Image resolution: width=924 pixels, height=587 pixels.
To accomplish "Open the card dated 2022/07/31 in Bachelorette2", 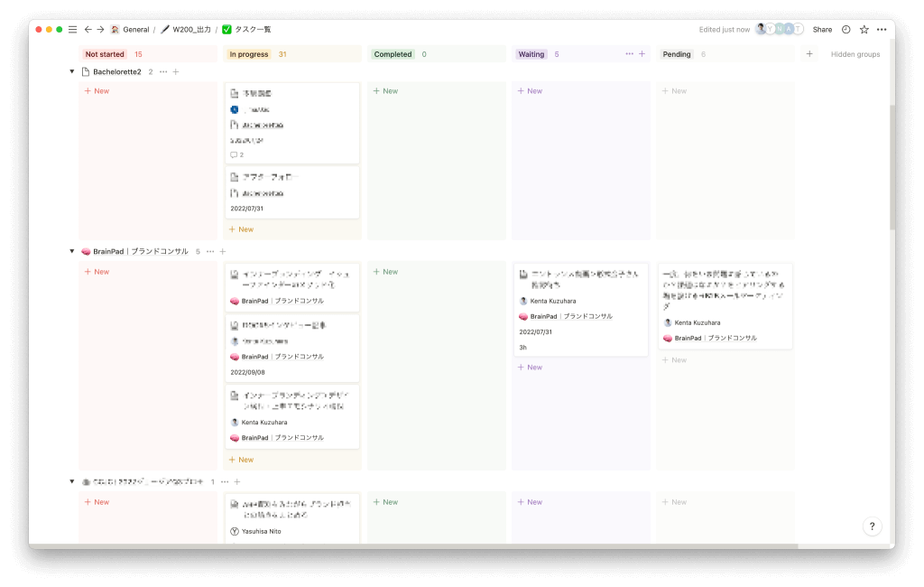I will click(x=292, y=192).
